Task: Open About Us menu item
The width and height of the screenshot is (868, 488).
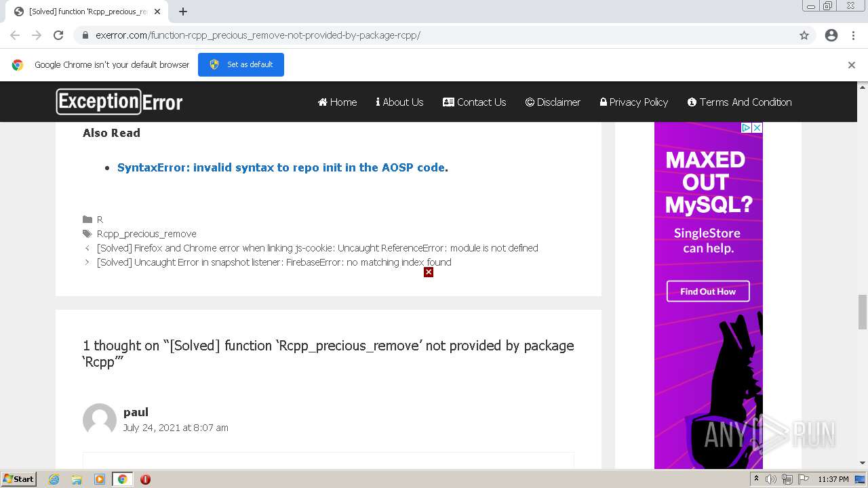Action: (399, 102)
